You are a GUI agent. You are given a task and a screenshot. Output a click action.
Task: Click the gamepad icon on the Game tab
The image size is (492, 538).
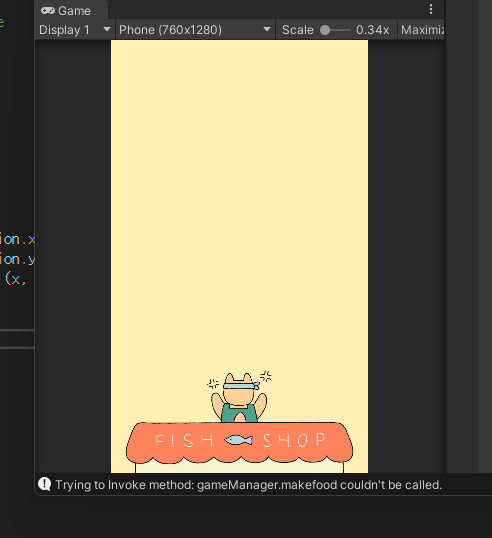click(x=48, y=11)
